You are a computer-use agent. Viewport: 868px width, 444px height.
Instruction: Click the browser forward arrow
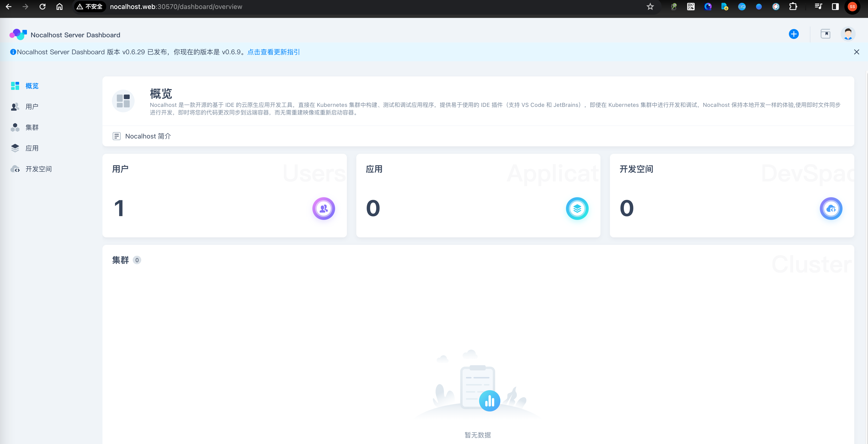(x=26, y=6)
